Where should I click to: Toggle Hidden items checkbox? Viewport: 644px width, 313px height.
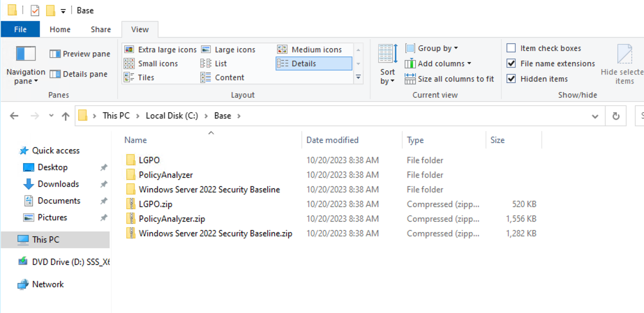(x=511, y=79)
